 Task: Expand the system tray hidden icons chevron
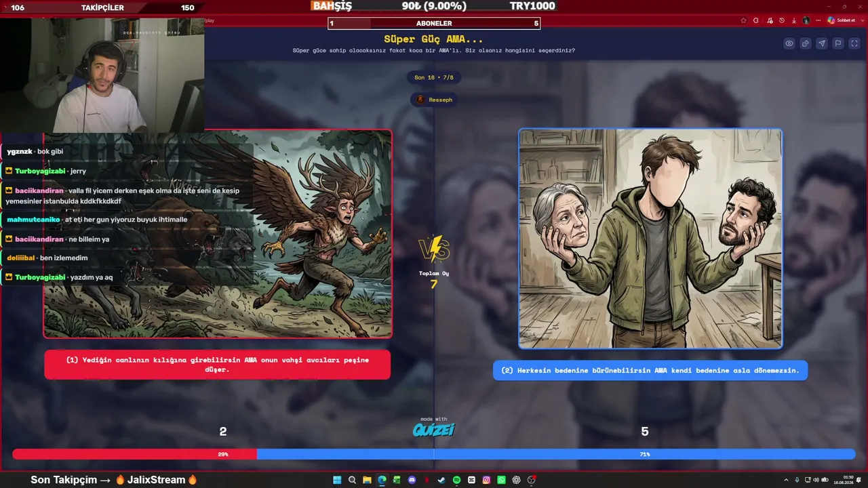pos(786,480)
